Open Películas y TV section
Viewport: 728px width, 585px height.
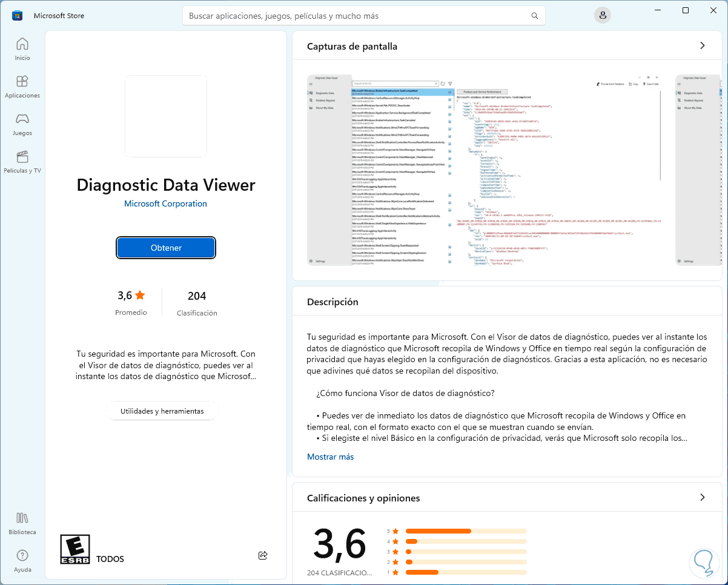22,162
